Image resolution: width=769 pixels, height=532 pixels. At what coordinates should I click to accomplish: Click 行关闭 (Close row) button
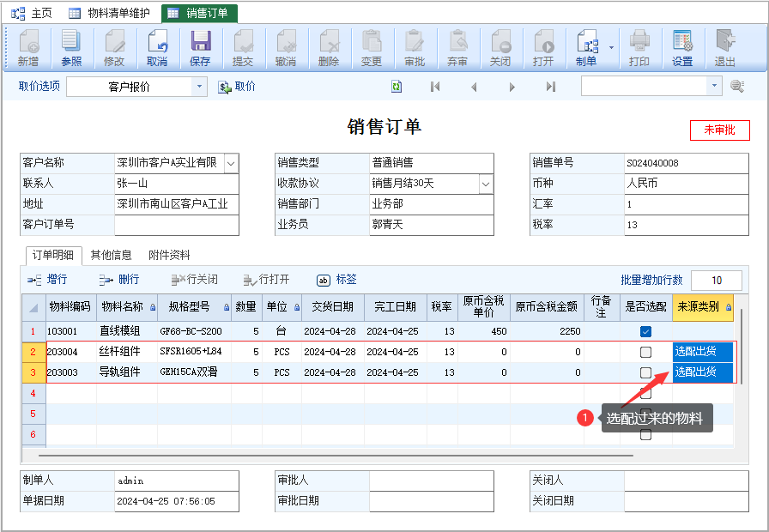(194, 280)
